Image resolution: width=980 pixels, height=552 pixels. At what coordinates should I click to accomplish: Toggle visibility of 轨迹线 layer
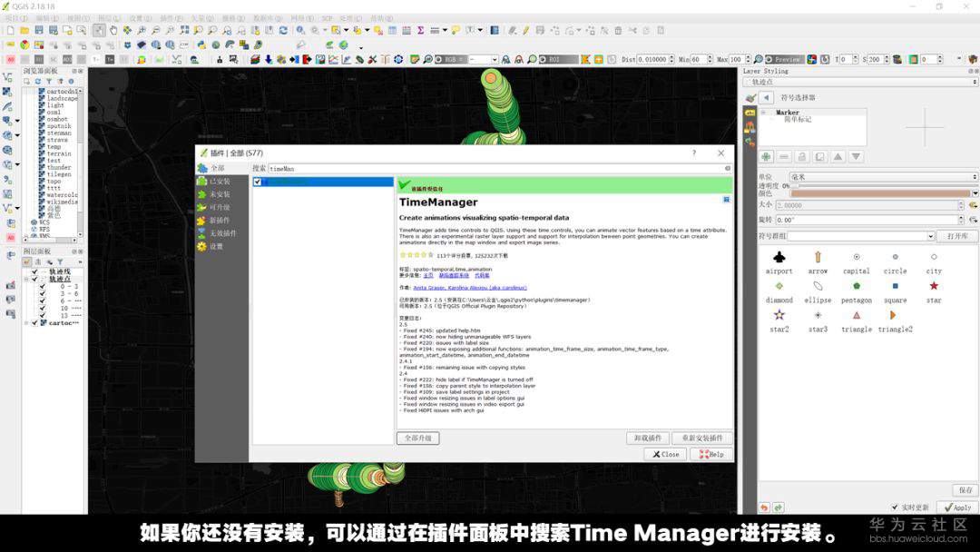pos(35,272)
